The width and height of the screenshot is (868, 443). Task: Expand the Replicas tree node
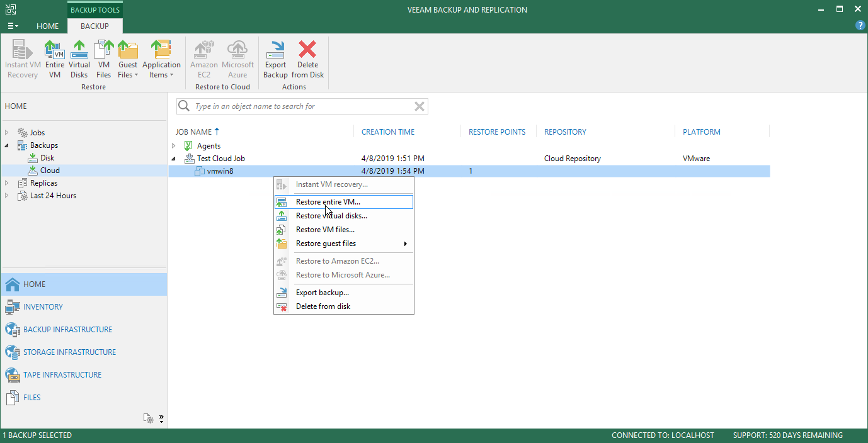(x=7, y=183)
